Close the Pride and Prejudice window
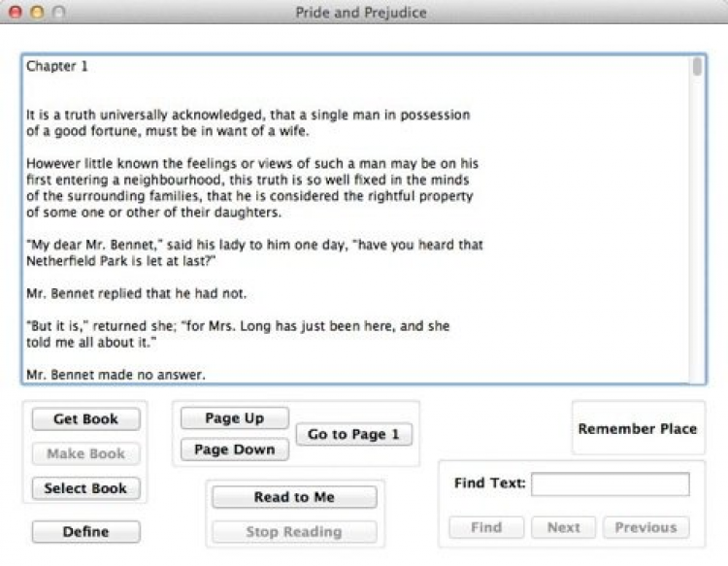This screenshot has height=566, width=728. coord(16,13)
